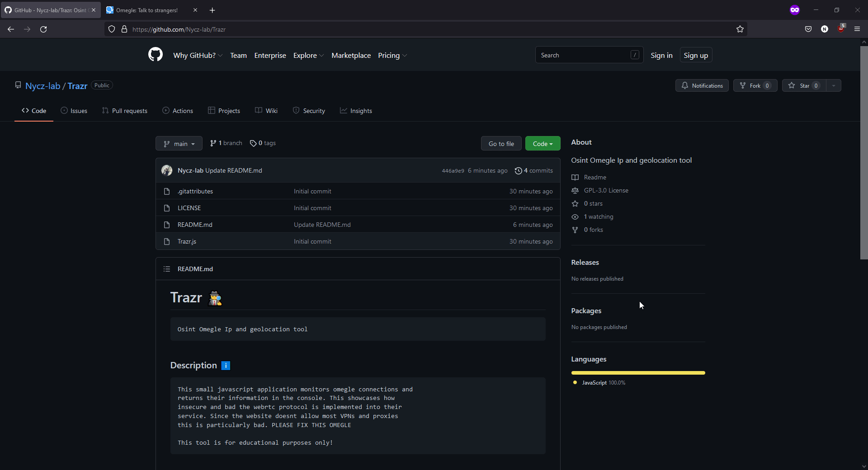
Task: View the 4 commits history
Action: click(x=534, y=170)
